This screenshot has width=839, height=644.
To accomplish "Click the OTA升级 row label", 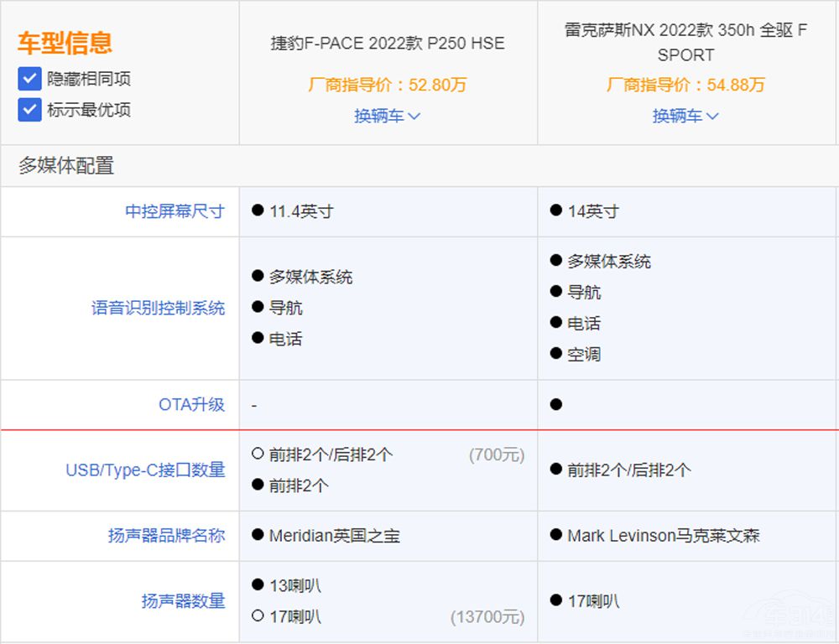I will point(191,404).
